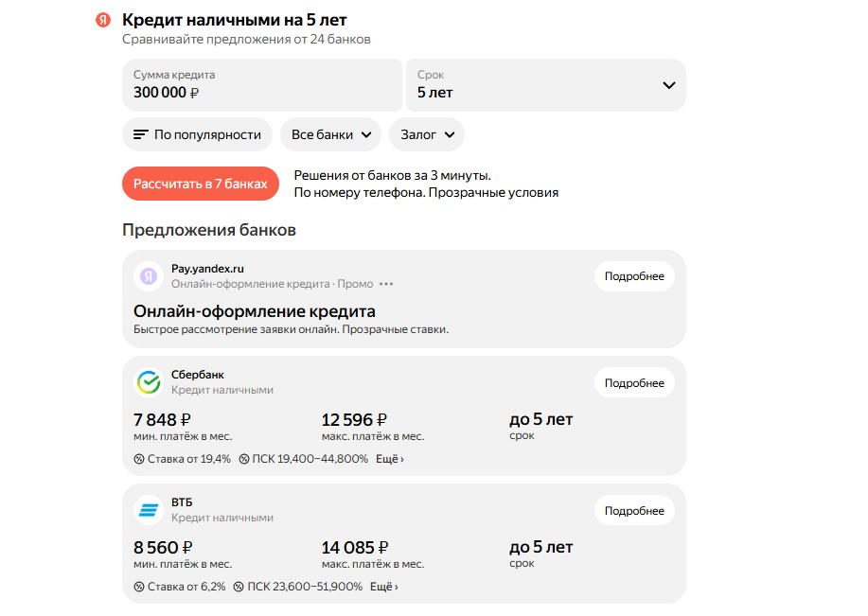The image size is (868, 616).
Task: Click the Pay.yandex.ru logo icon
Action: click(x=149, y=276)
